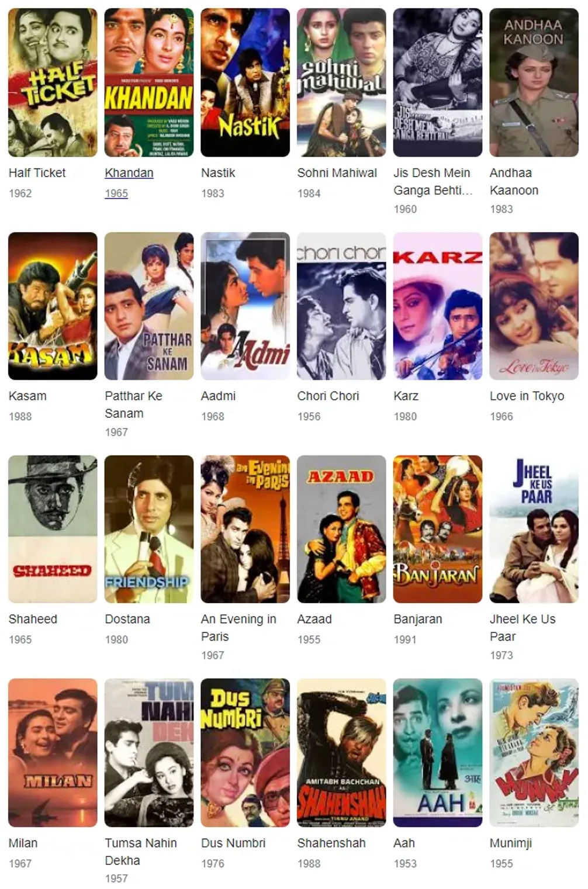588x889 pixels.
Task: Open the Sohni Mahiwal poster thumbnail
Action: tap(341, 82)
